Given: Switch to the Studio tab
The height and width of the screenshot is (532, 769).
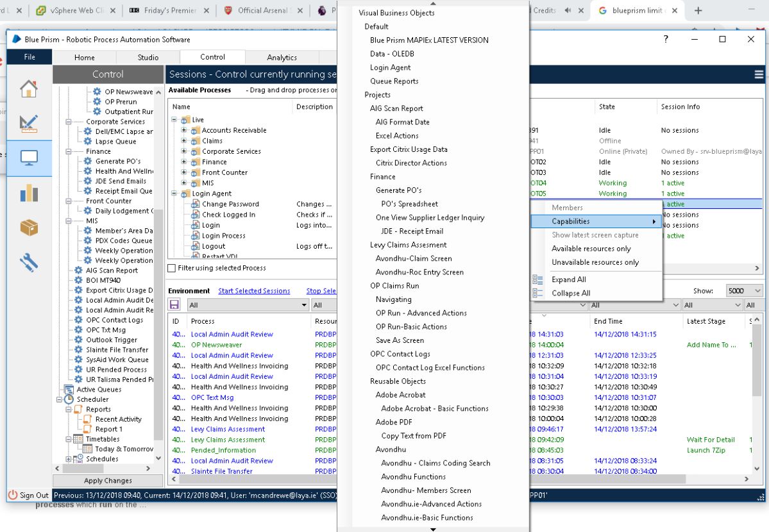Looking at the screenshot, I should (148, 58).
